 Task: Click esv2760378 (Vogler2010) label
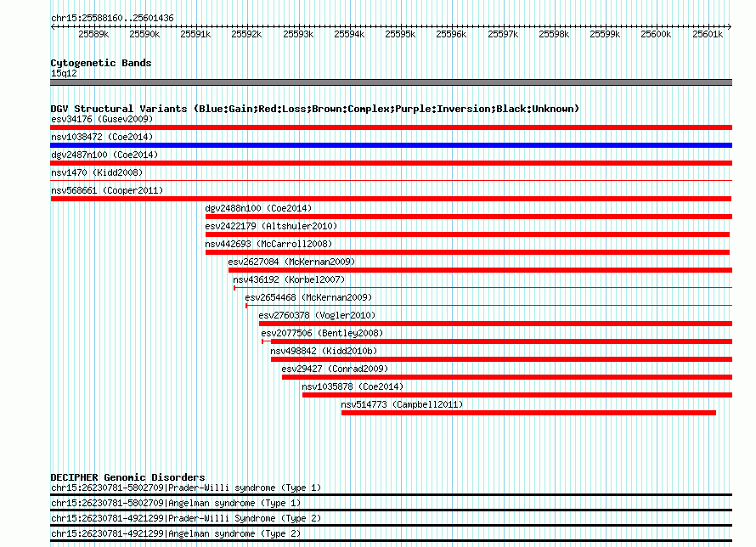[317, 315]
